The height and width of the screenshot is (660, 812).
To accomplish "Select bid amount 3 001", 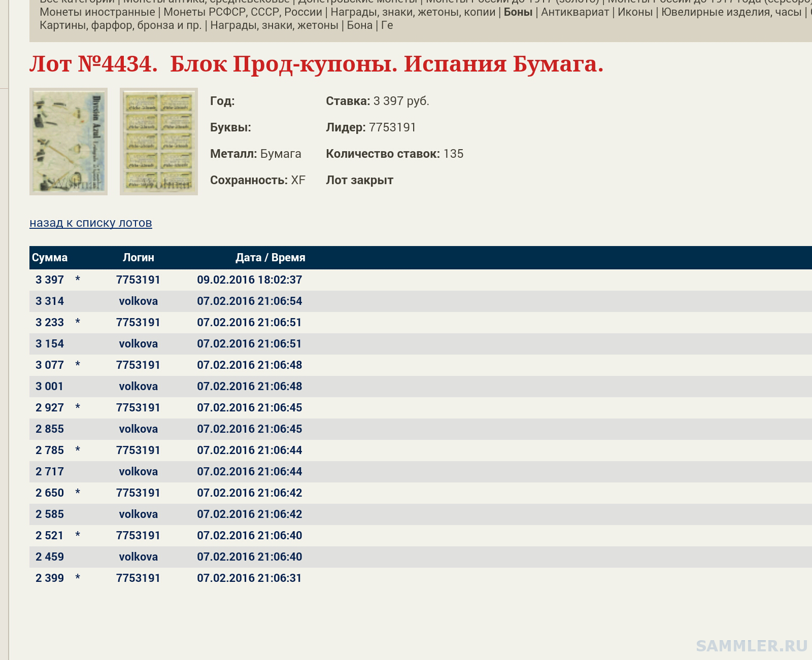I will point(50,386).
